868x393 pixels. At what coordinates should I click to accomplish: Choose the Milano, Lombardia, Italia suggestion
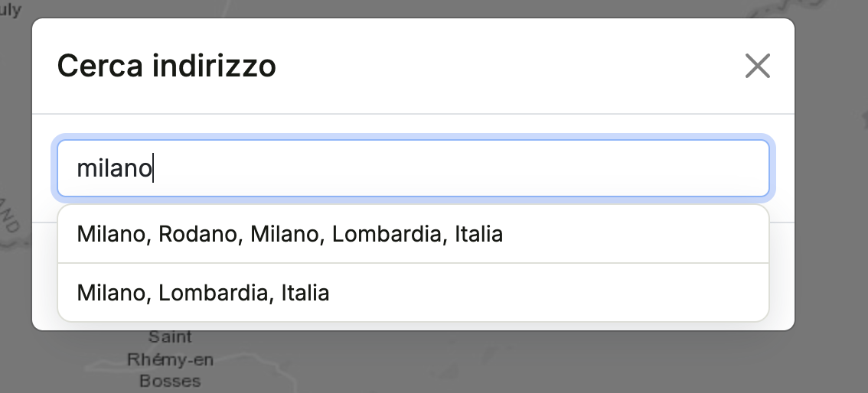(413, 292)
